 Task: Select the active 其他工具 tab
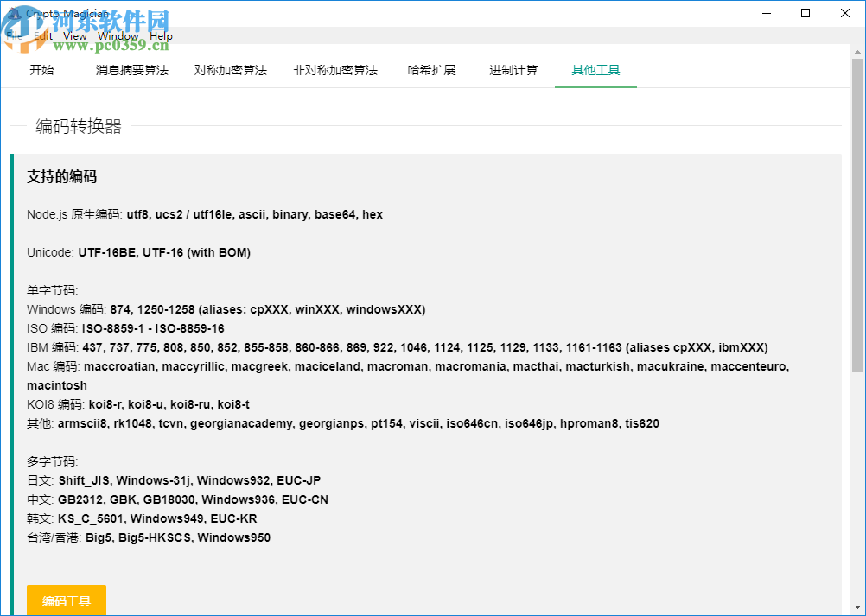tap(595, 71)
